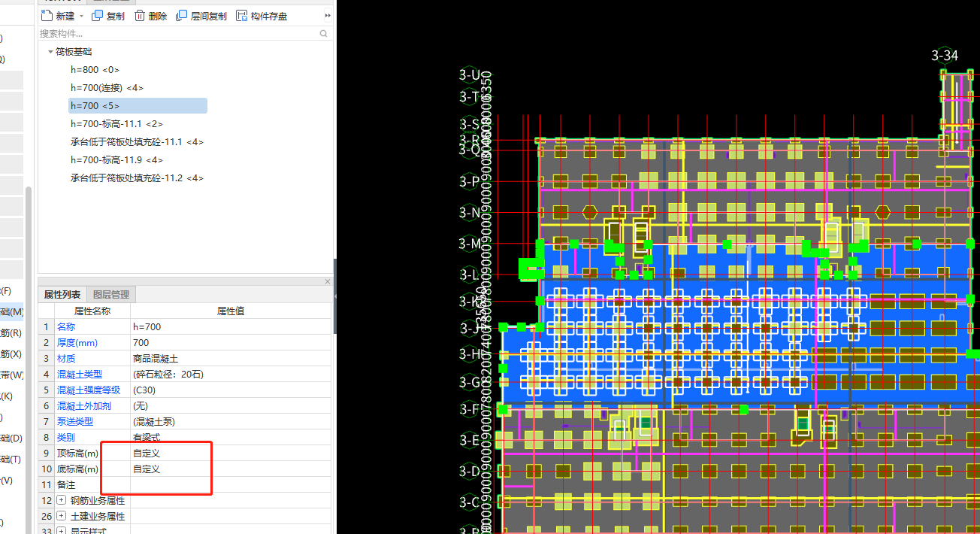The width and height of the screenshot is (980, 534).
Task: Click the 层间复制 copy-between-floors icon
Action: click(182, 16)
